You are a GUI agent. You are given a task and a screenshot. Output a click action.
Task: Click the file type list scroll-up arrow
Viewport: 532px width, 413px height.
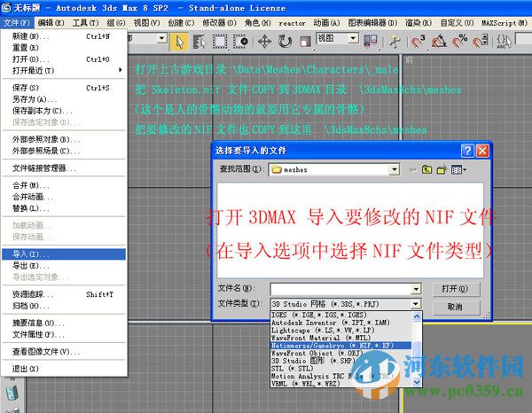click(x=417, y=316)
